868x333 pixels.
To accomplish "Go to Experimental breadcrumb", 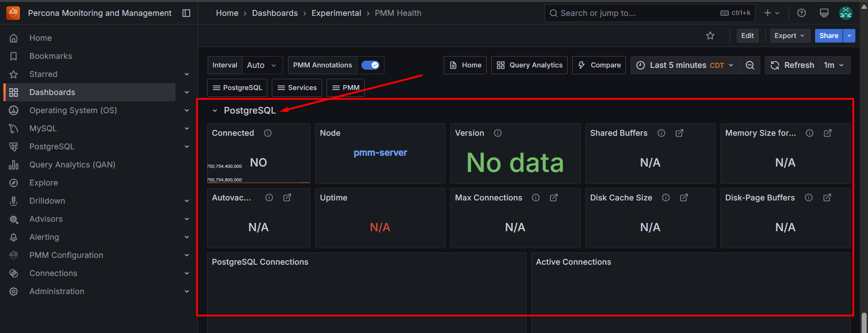I will coord(336,13).
